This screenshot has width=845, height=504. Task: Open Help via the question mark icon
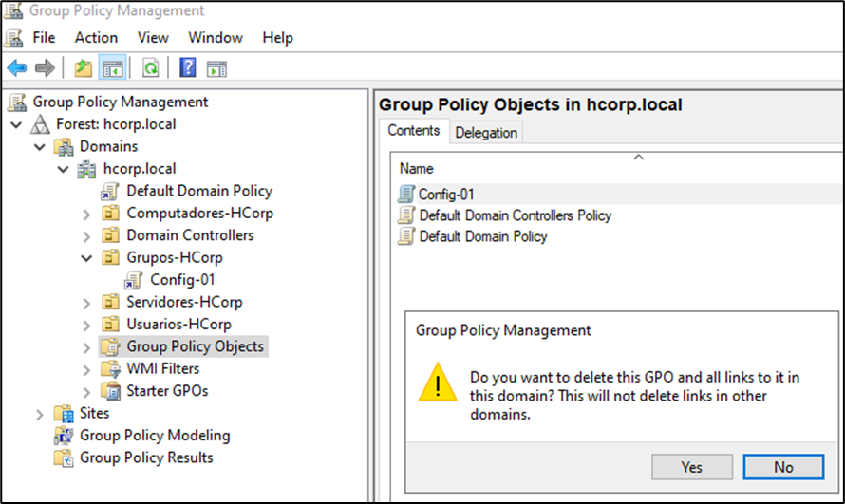click(188, 68)
